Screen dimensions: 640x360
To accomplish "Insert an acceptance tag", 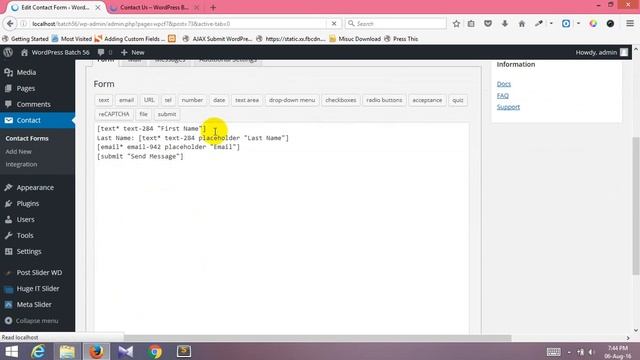I will 427,100.
